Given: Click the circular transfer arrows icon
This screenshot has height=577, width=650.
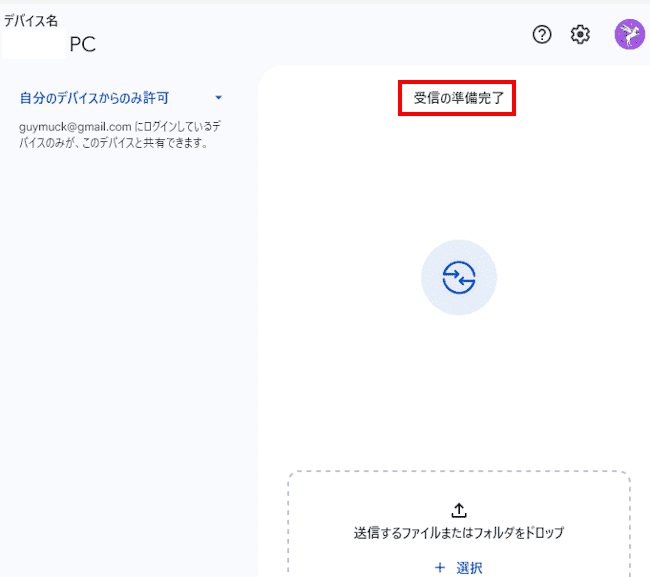Looking at the screenshot, I should tap(459, 277).
